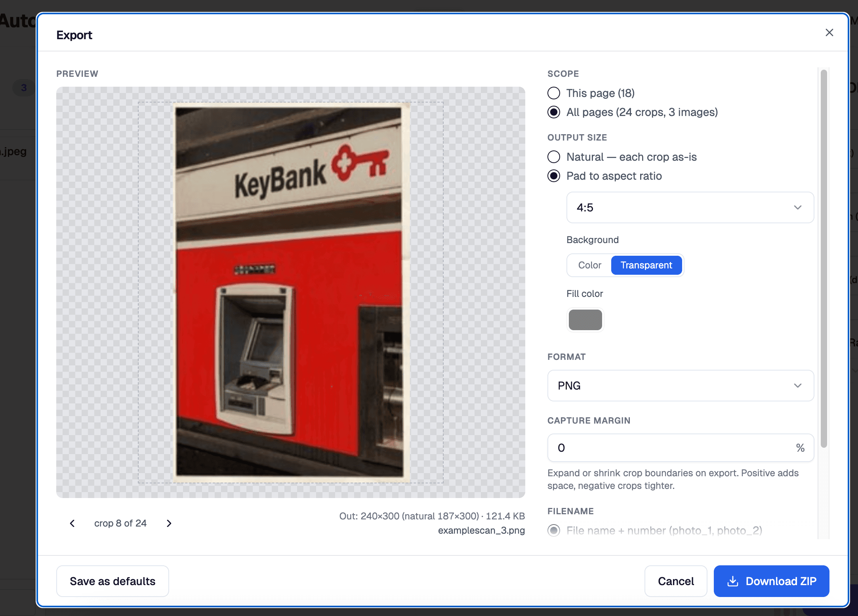Switch background to Transparent
This screenshot has width=858, height=616.
[646, 265]
